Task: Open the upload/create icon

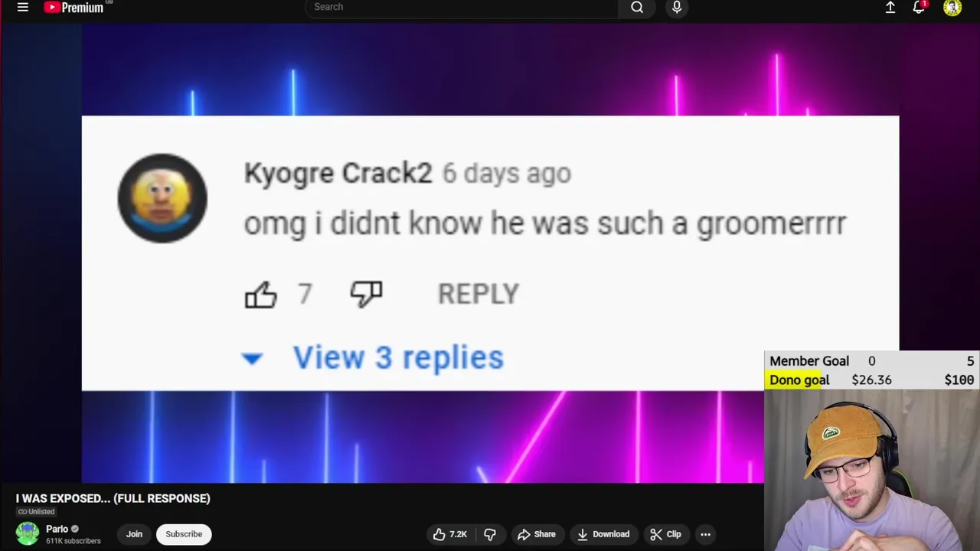Action: pos(890,8)
